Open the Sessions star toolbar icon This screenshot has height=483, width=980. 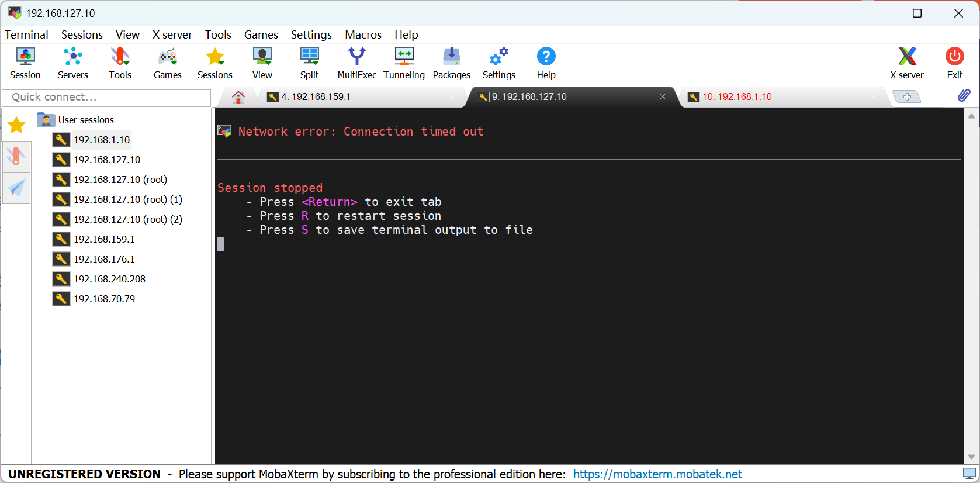214,63
